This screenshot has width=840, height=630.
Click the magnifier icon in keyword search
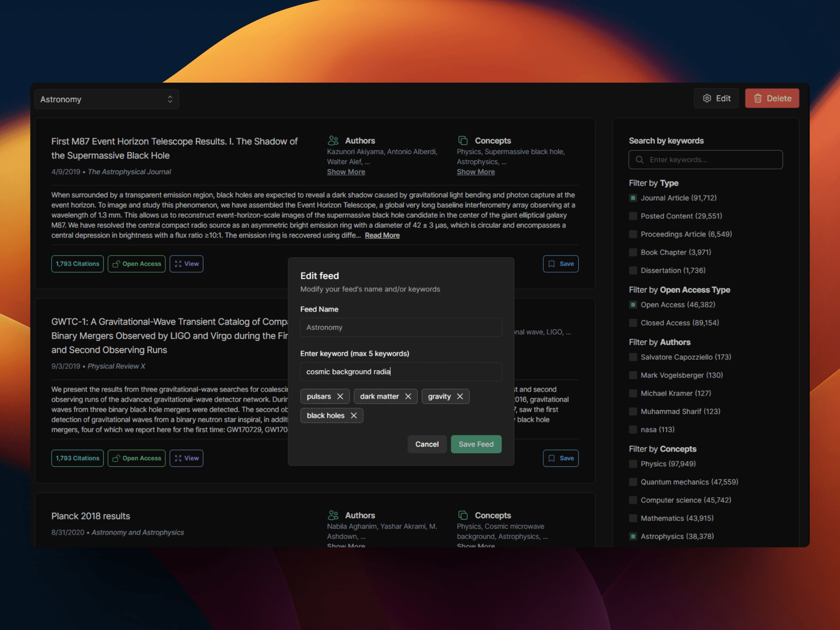640,160
